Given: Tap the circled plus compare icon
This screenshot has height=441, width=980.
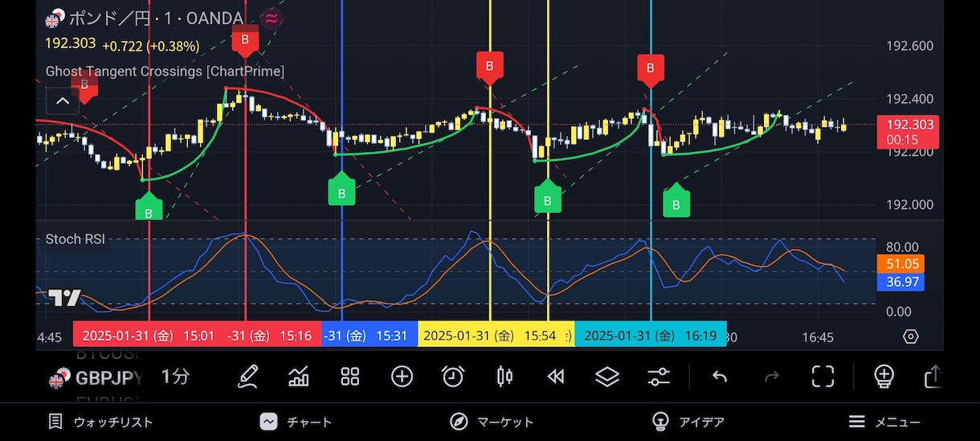Looking at the screenshot, I should click(402, 376).
